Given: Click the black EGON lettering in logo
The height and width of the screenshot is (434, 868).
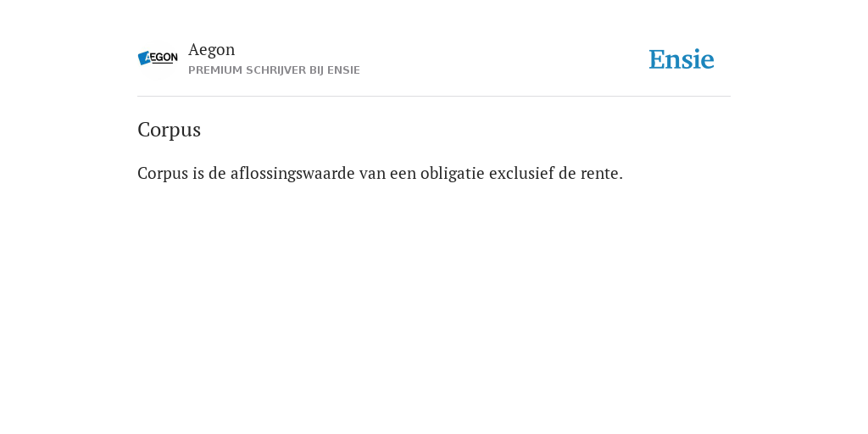Looking at the screenshot, I should [164, 58].
